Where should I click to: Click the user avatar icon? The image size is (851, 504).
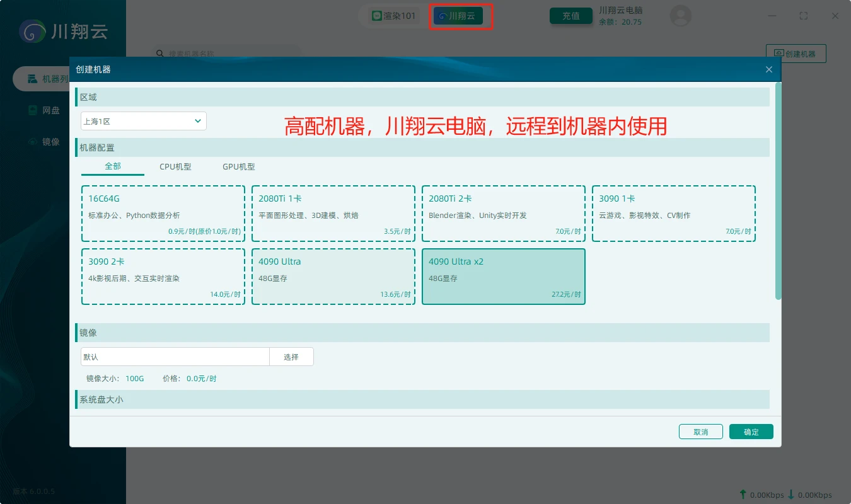tap(680, 16)
